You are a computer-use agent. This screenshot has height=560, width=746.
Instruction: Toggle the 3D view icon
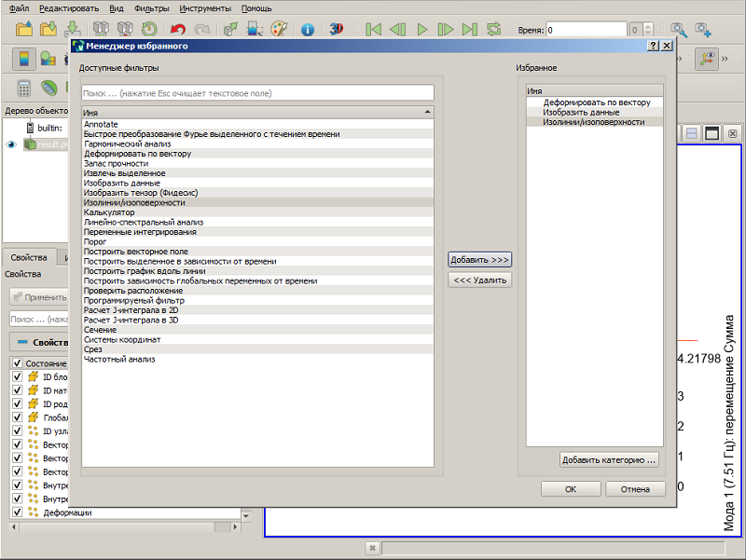pos(337,29)
